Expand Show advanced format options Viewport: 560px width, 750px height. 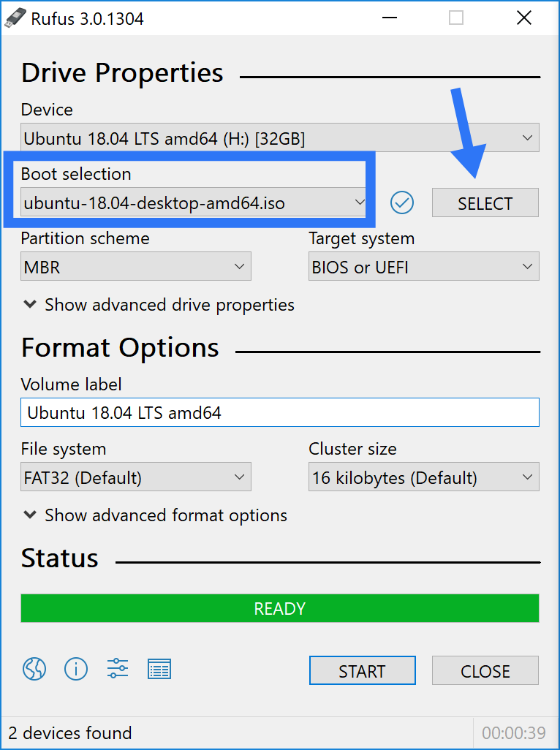(156, 515)
